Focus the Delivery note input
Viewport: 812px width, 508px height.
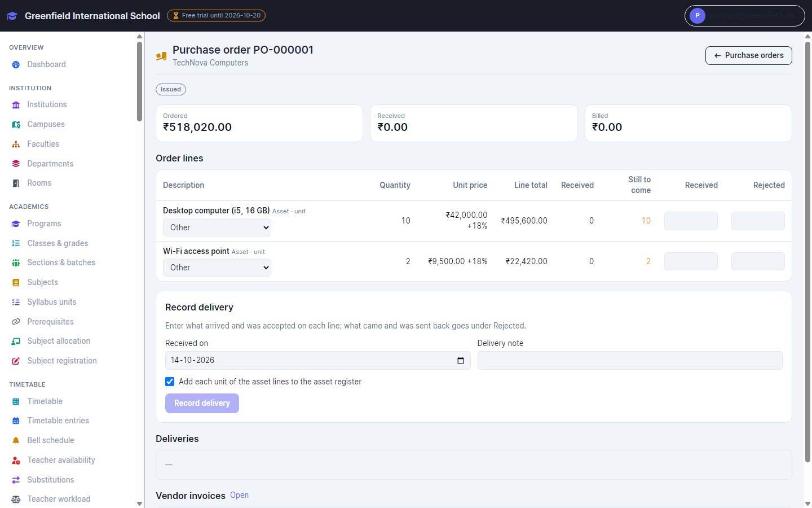click(630, 361)
